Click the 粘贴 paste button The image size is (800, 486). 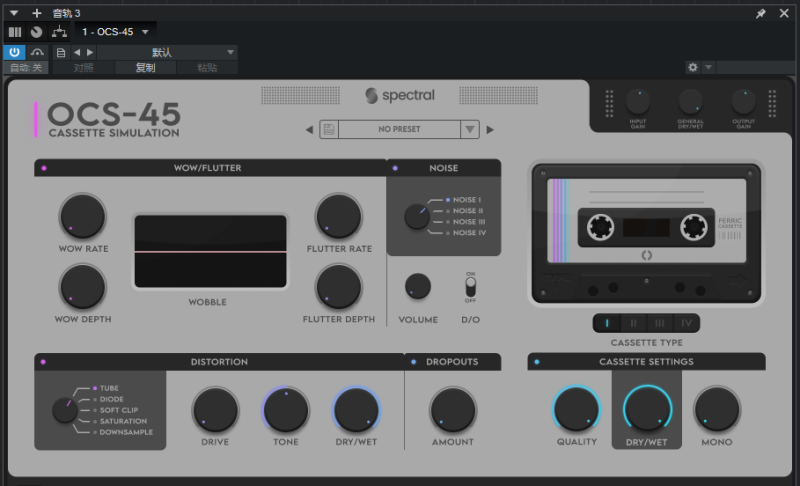tap(207, 67)
